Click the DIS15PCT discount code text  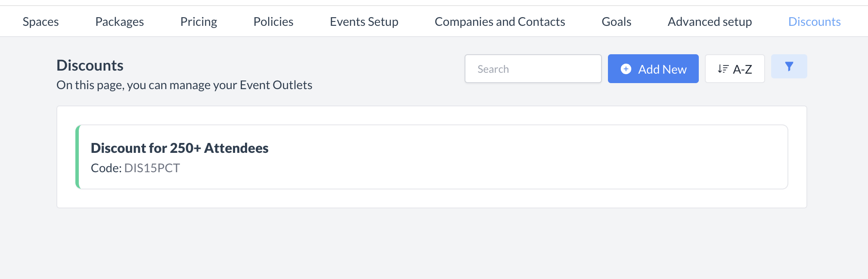tap(152, 168)
